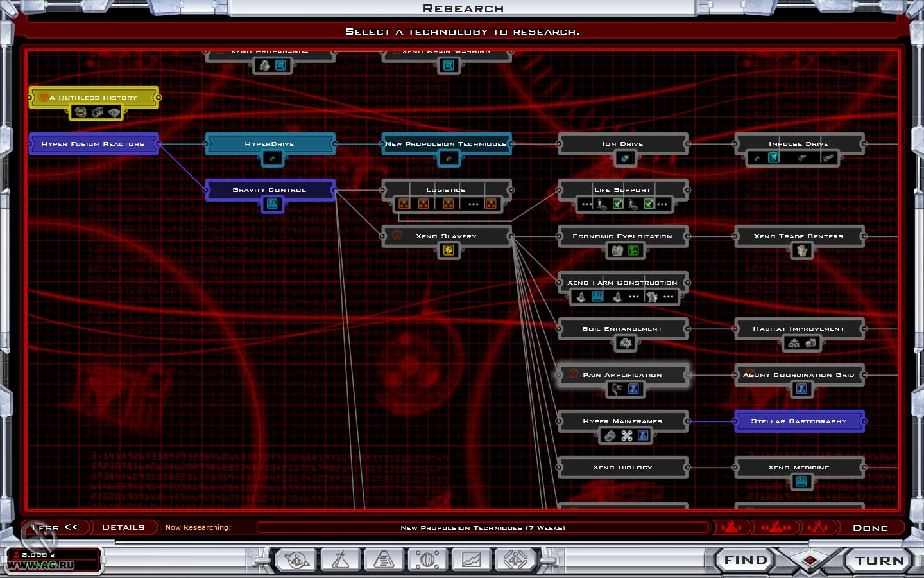
Task: Choose the Impulse Drive technology
Action: tap(799, 144)
